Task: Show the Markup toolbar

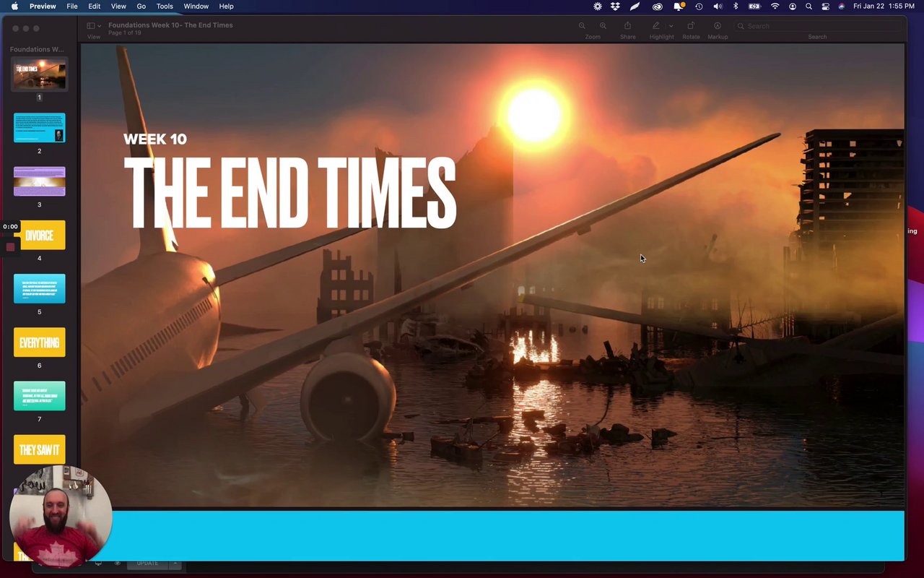Action: (718, 26)
